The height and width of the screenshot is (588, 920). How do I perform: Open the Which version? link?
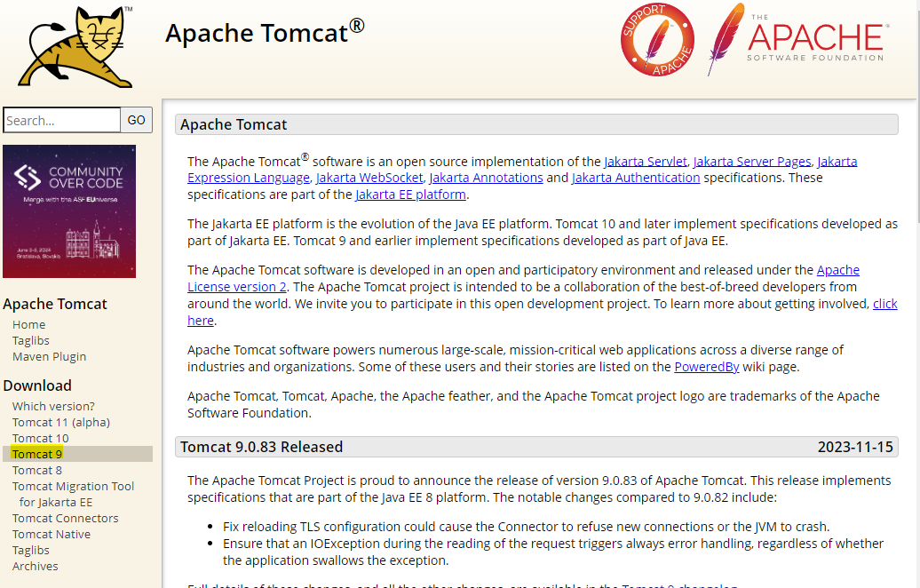tap(53, 406)
